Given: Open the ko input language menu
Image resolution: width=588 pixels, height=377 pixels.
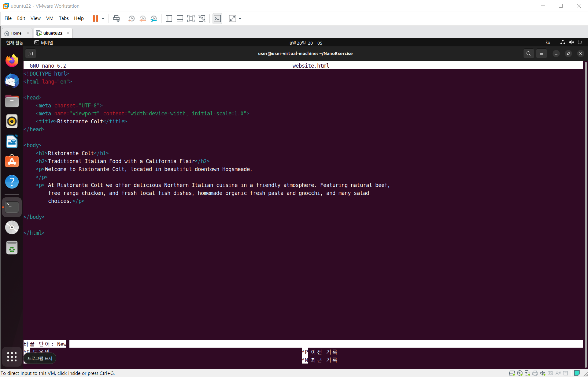Looking at the screenshot, I should [548, 43].
